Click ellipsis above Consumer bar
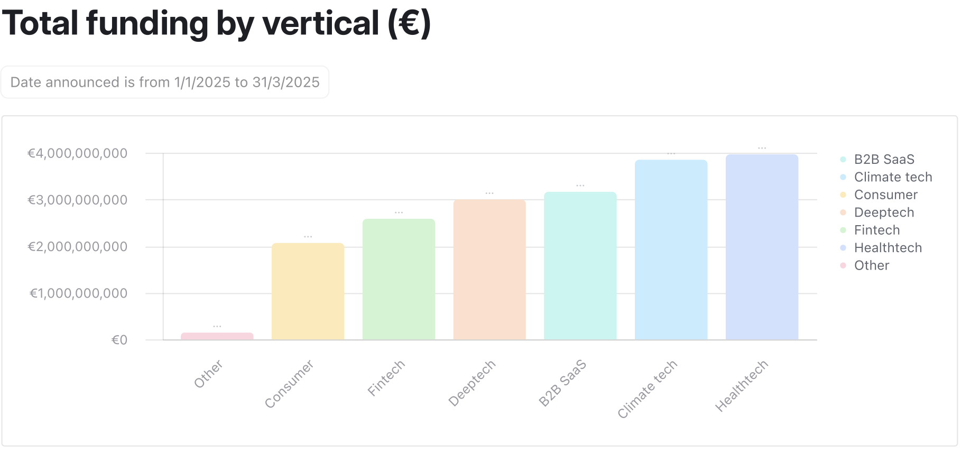This screenshot has width=980, height=463. point(308,236)
